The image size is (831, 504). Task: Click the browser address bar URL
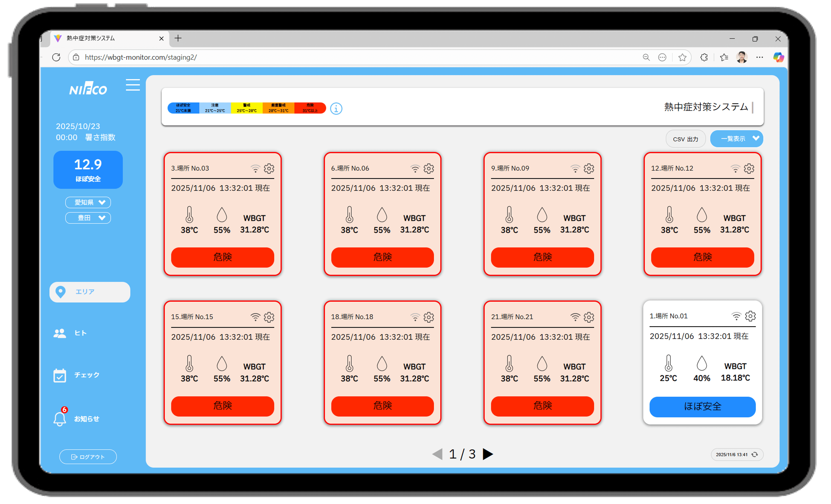tap(141, 57)
